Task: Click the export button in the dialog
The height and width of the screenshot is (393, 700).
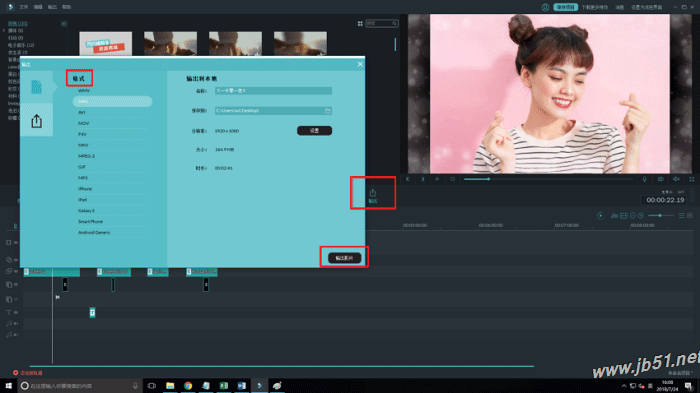Action: (x=344, y=258)
